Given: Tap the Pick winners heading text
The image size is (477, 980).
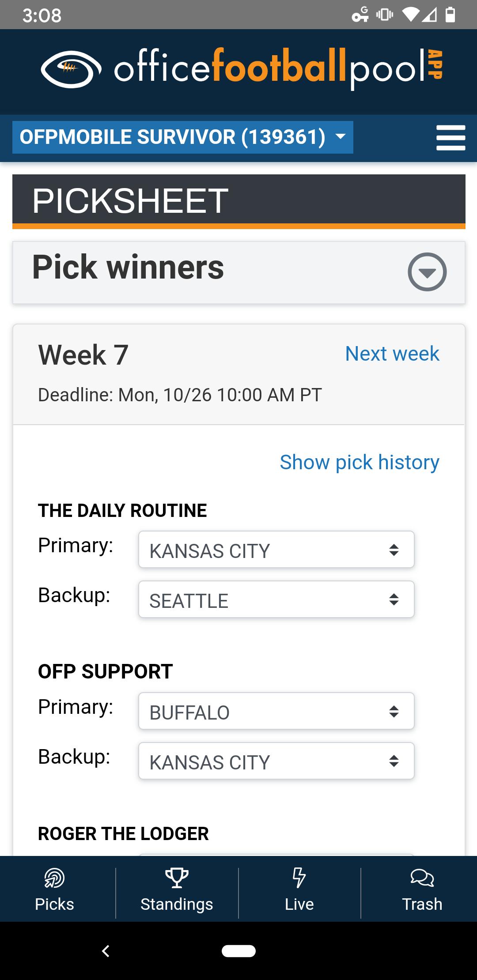Looking at the screenshot, I should click(x=128, y=268).
